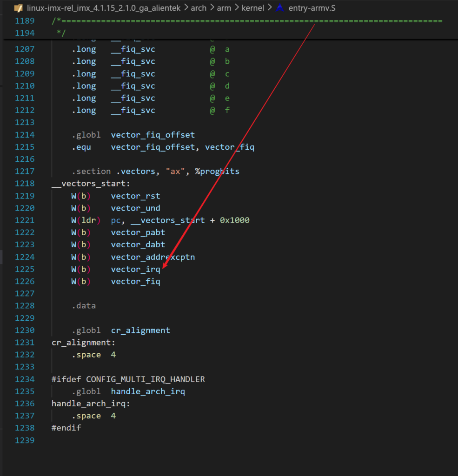Click cr_alignment after .globl on line 1230
458x476 pixels.
click(x=140, y=331)
